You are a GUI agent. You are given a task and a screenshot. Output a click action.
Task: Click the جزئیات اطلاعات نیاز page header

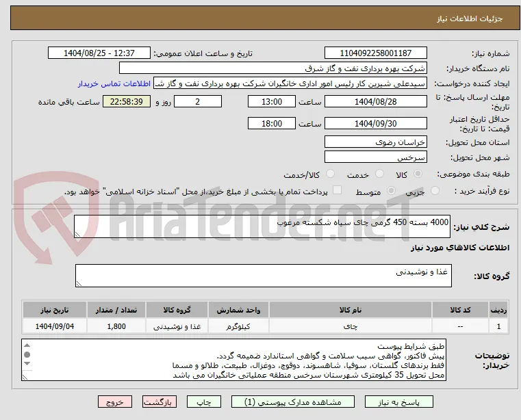point(470,18)
